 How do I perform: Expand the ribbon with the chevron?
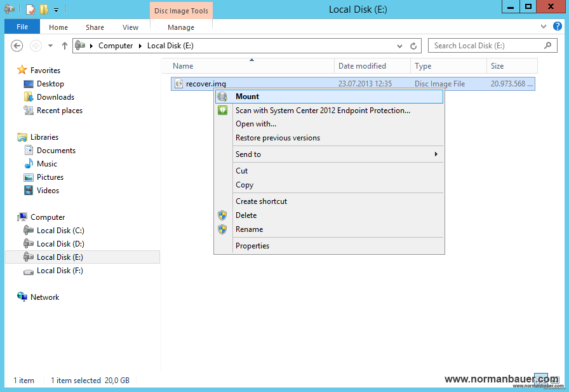click(x=544, y=27)
